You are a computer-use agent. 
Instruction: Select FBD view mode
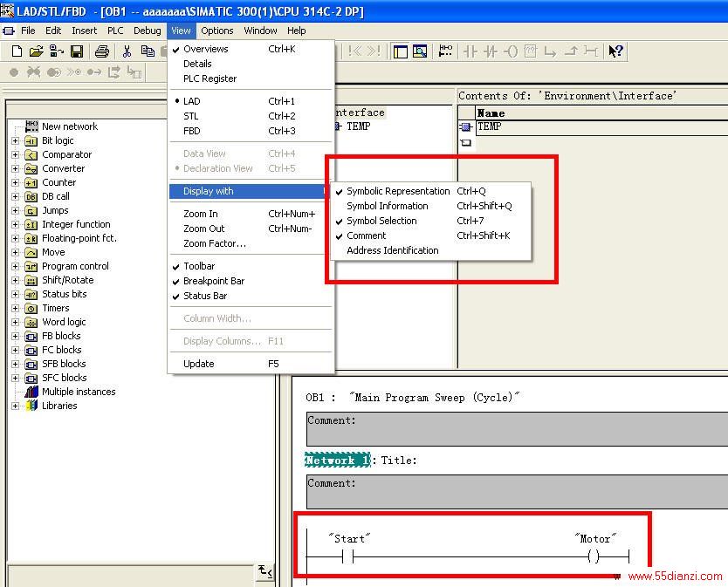[251, 131]
